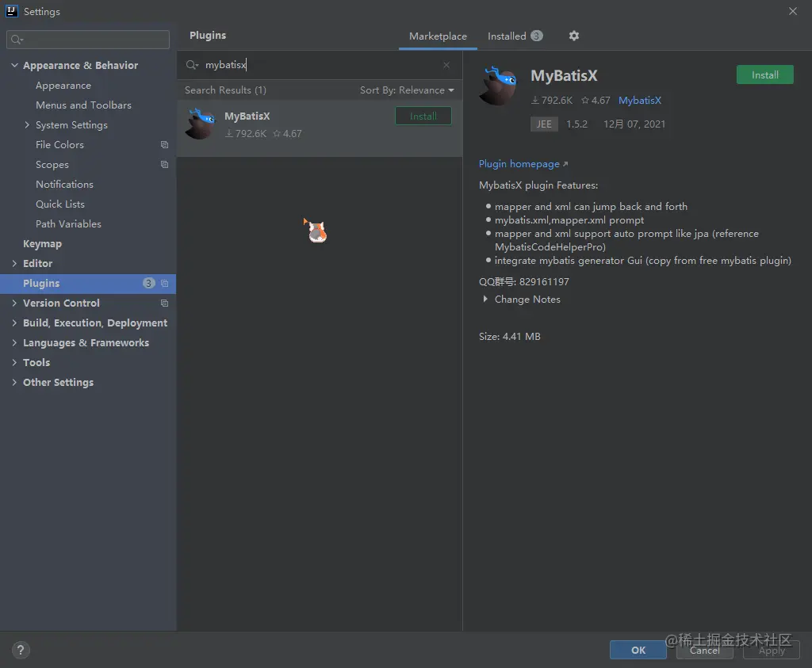Confirm with the OK button
The image size is (812, 668).
(x=638, y=650)
